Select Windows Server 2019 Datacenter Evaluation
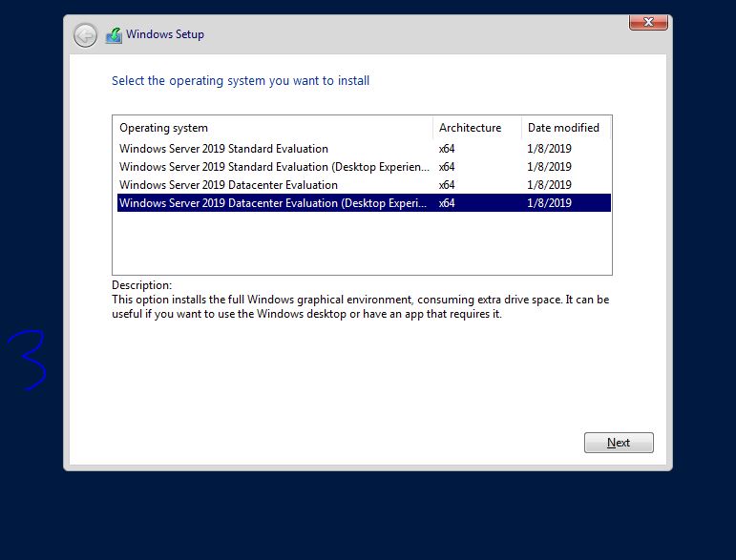 pos(364,185)
